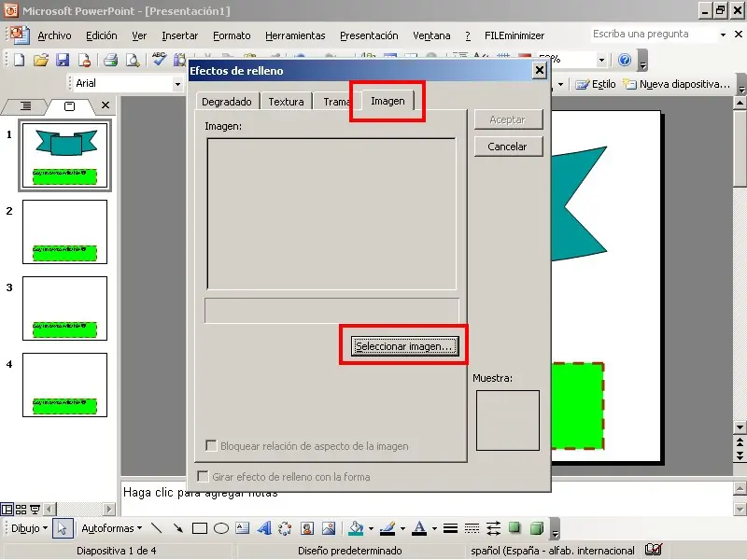Click Cancelar in Efectos de relleno
747x560 pixels.
508,147
